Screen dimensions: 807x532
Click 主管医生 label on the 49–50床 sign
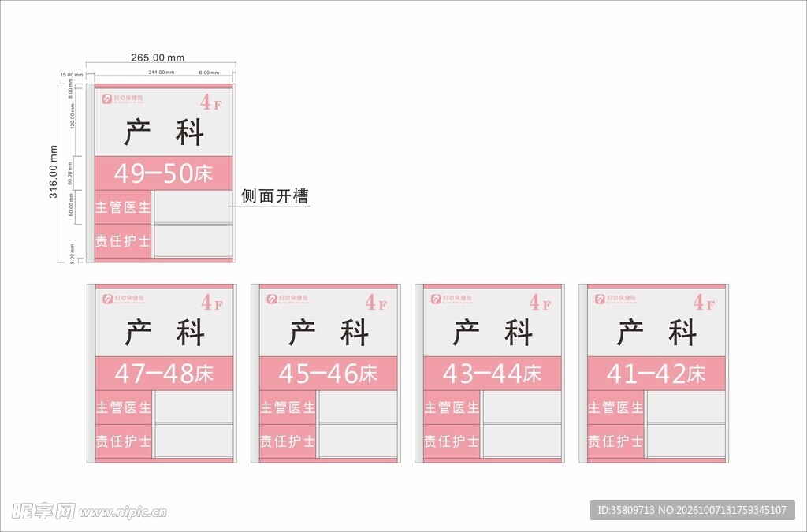(x=122, y=207)
